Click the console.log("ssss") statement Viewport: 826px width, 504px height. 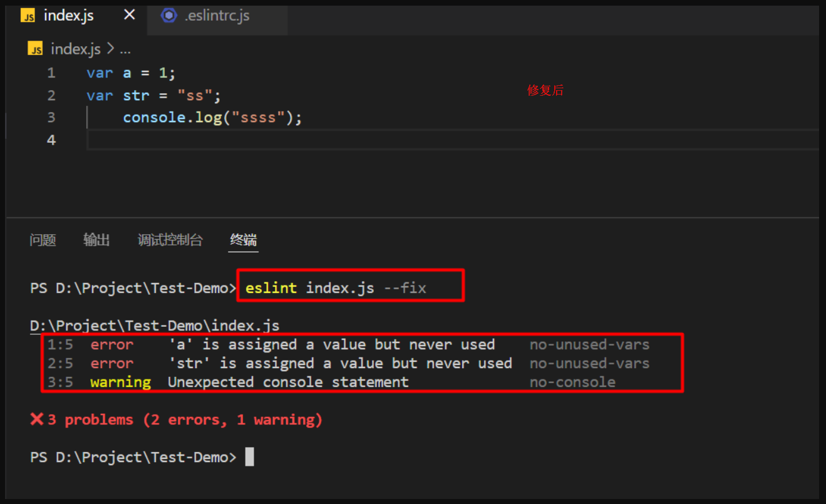point(212,118)
